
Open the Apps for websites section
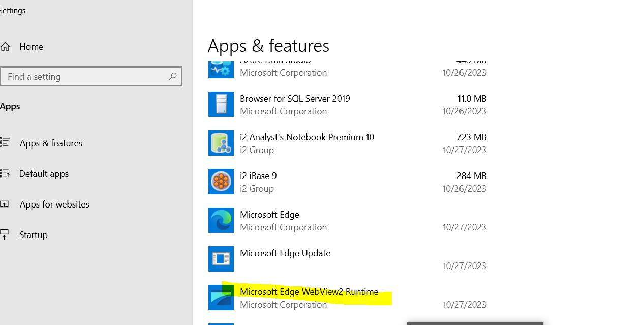[54, 204]
